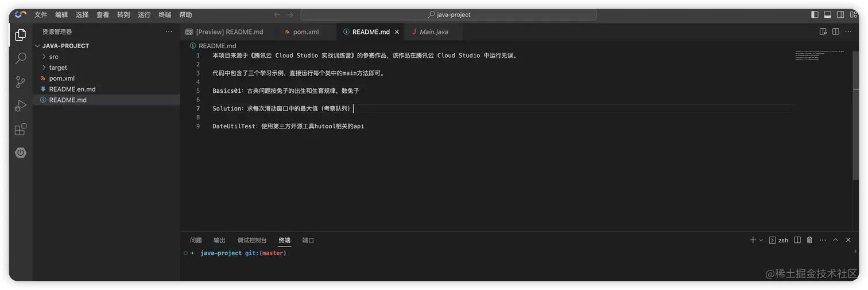The width and height of the screenshot is (868, 290).
Task: Click the DateUtilTest line in the editor
Action: pos(288,126)
